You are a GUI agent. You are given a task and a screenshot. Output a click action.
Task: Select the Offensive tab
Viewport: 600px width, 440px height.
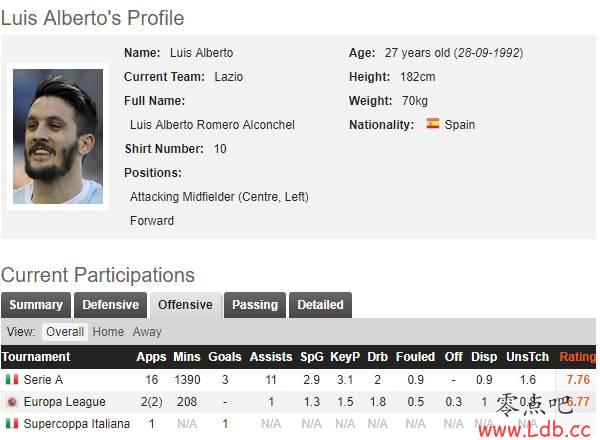186,305
